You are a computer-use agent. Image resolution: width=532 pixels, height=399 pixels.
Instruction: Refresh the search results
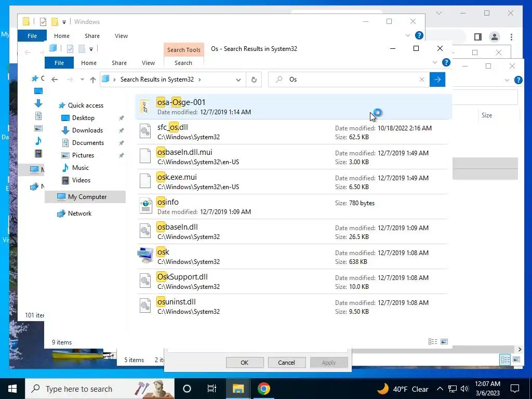coord(254,79)
